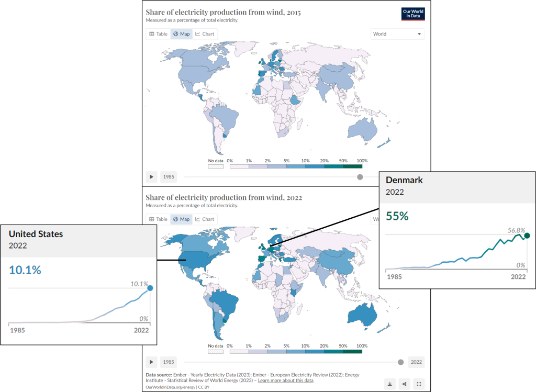This screenshot has height=392, width=536.
Task: Open the share options icon
Action: (x=404, y=384)
